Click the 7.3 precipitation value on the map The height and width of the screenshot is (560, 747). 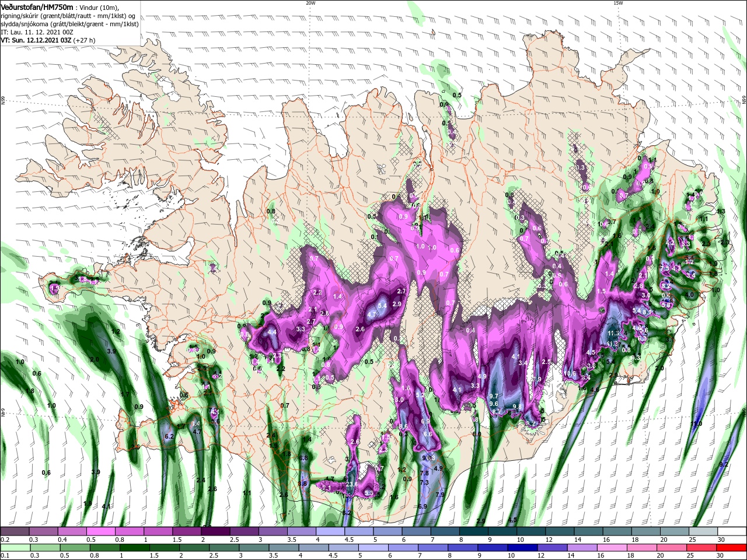pyautogui.click(x=424, y=482)
